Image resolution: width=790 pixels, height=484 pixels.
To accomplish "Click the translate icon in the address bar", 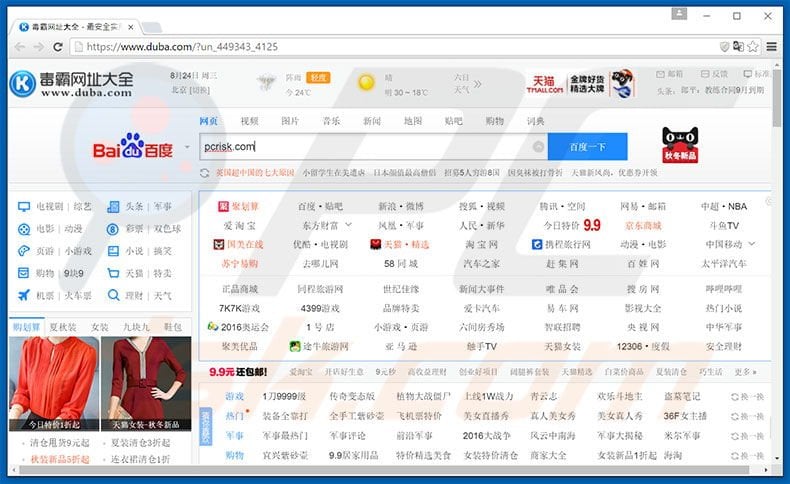I will (739, 46).
